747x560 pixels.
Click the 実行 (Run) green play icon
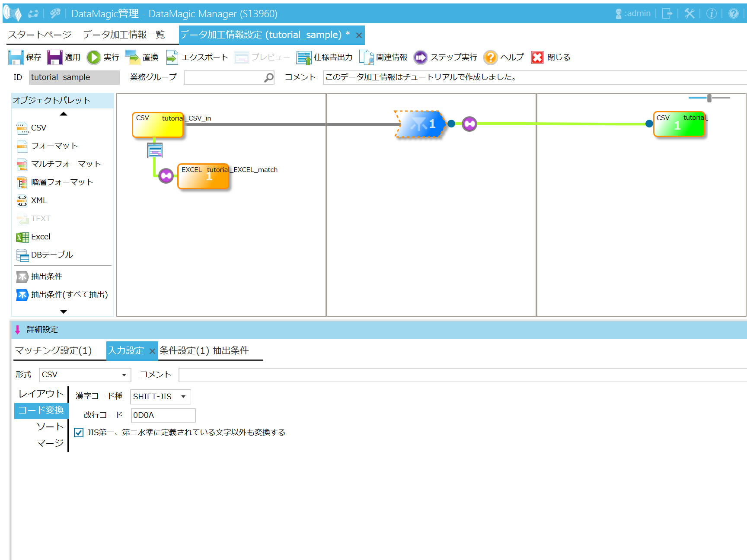(93, 57)
